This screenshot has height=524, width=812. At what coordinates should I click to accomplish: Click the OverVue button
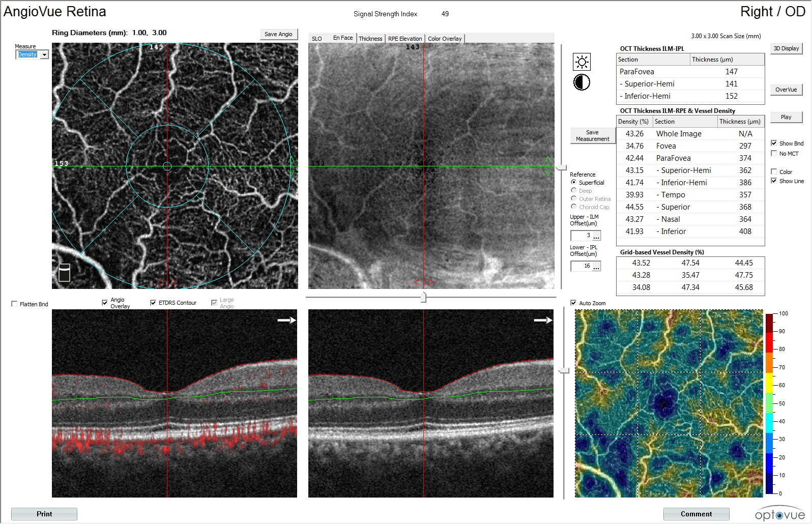pos(786,90)
